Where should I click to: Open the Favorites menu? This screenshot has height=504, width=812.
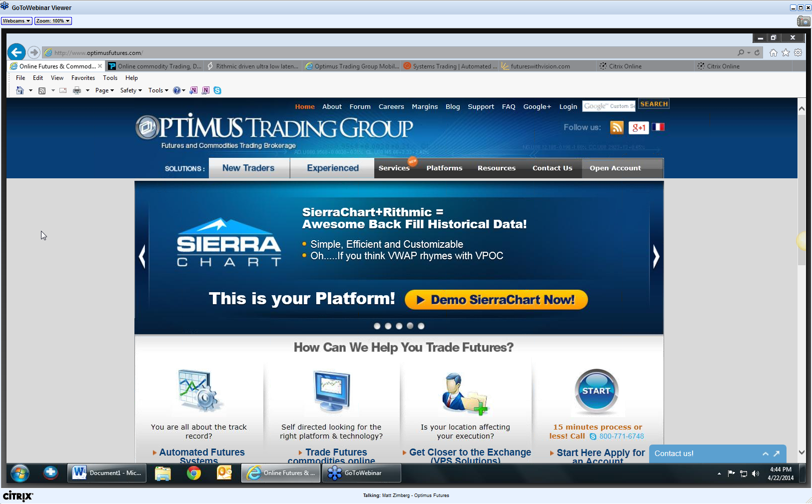click(x=83, y=78)
